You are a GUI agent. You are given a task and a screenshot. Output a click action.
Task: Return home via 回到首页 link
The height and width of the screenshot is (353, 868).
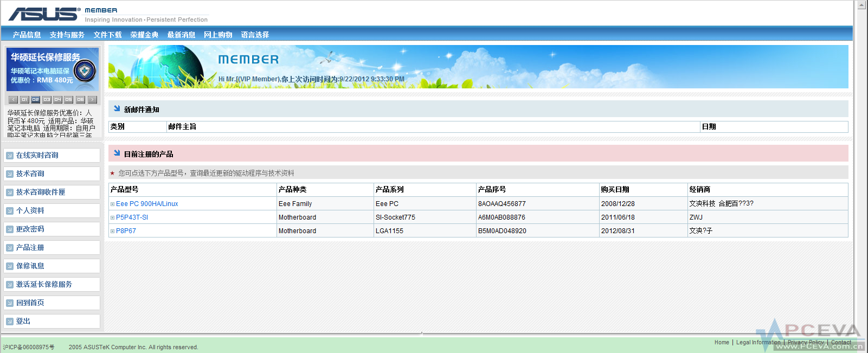pos(30,303)
